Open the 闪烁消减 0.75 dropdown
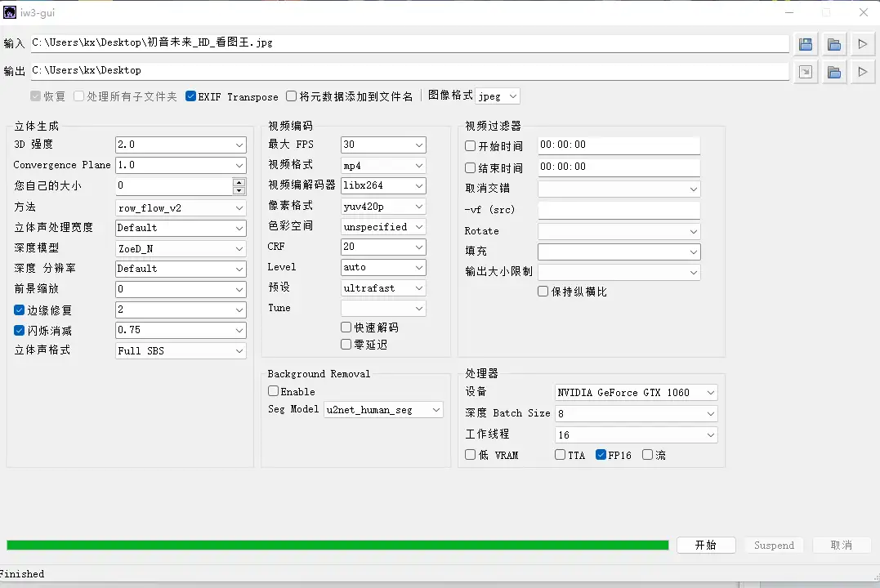Image resolution: width=880 pixels, height=588 pixels. tap(181, 330)
